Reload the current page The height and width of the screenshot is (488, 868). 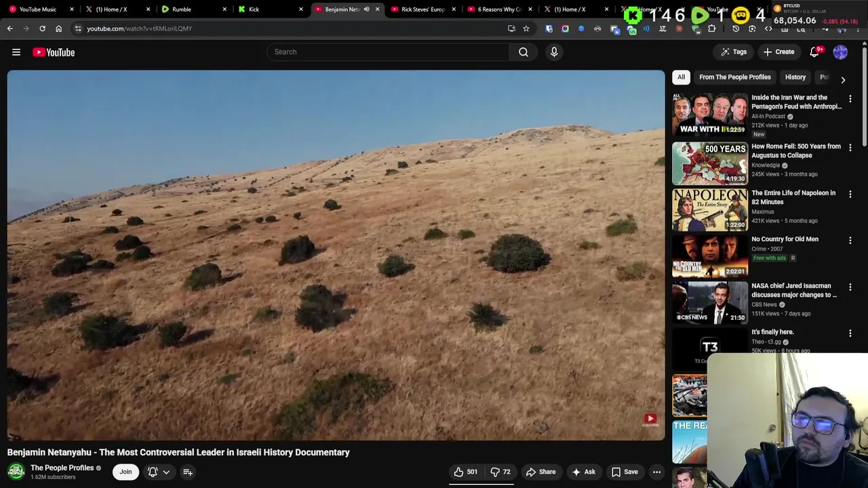coord(42,28)
